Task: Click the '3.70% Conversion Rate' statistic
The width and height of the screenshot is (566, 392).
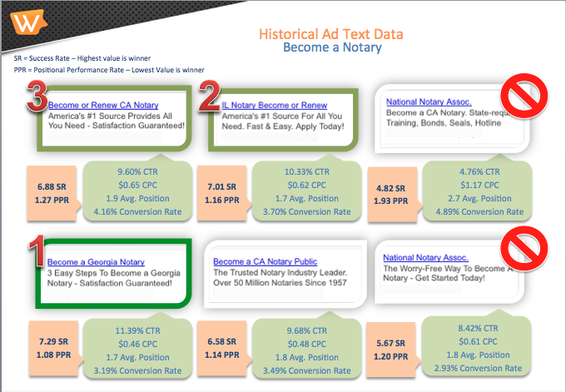Action: click(307, 212)
